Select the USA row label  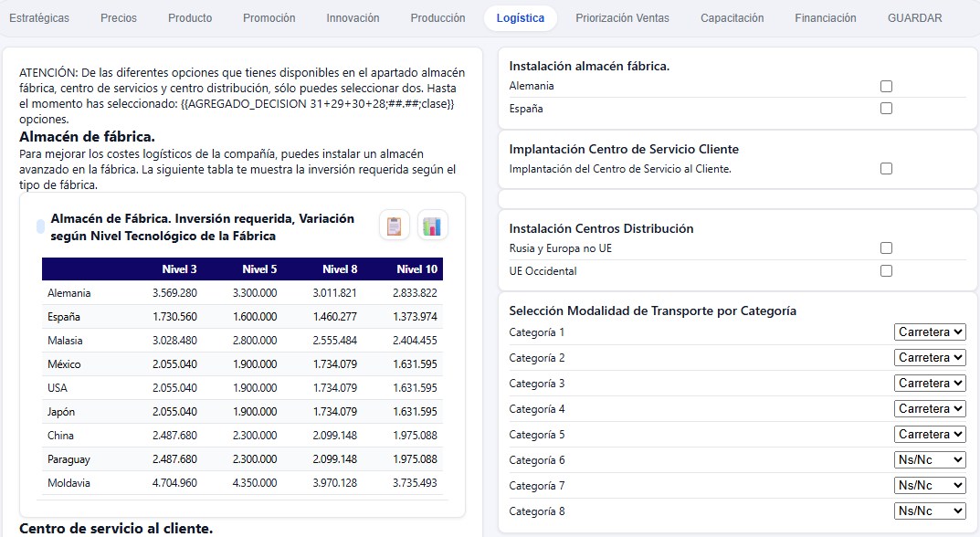coord(57,388)
